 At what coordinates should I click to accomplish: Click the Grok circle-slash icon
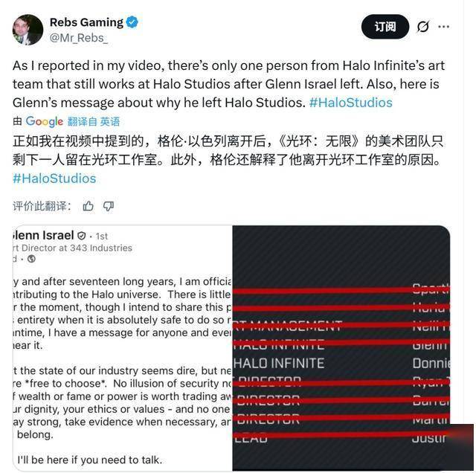[x=423, y=27]
